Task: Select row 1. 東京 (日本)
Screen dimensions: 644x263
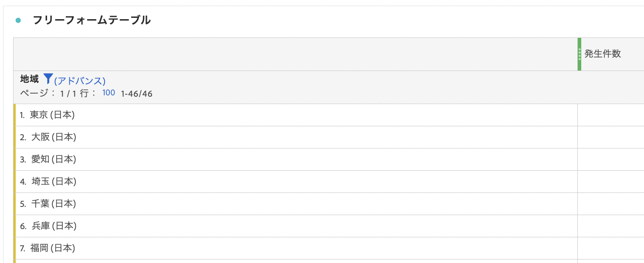Action: click(296, 115)
